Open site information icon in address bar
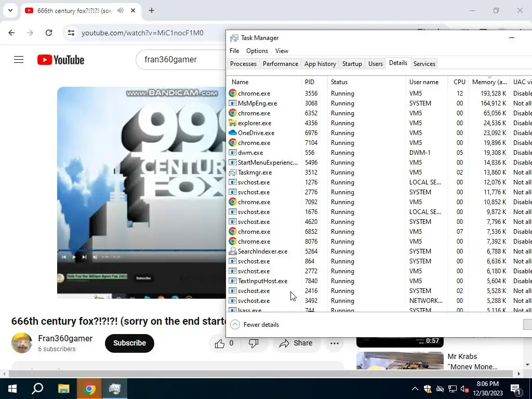 click(71, 33)
